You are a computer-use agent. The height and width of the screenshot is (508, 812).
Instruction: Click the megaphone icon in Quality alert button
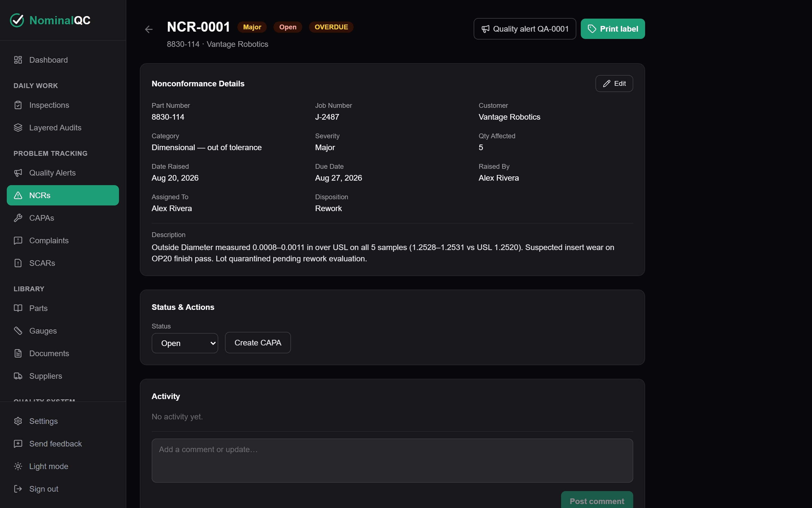pyautogui.click(x=486, y=29)
